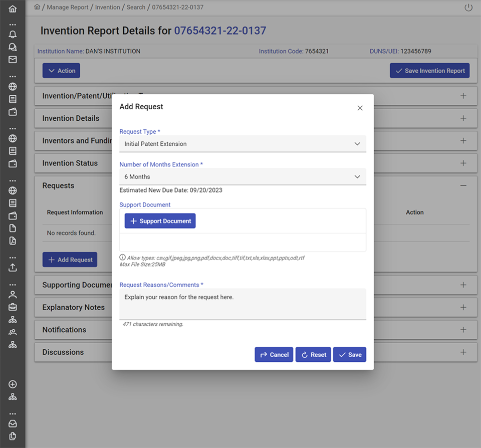Open the Action menu
The height and width of the screenshot is (448, 481).
61,70
